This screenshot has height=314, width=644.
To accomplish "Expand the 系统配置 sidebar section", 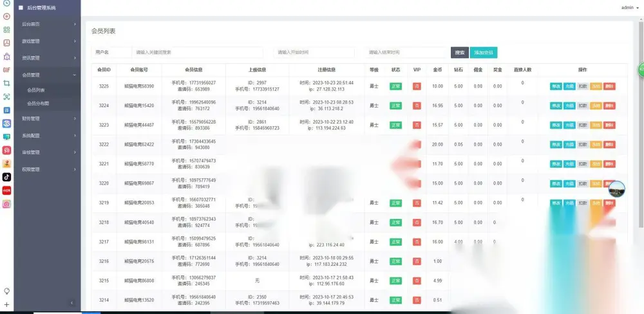I will coord(48,136).
